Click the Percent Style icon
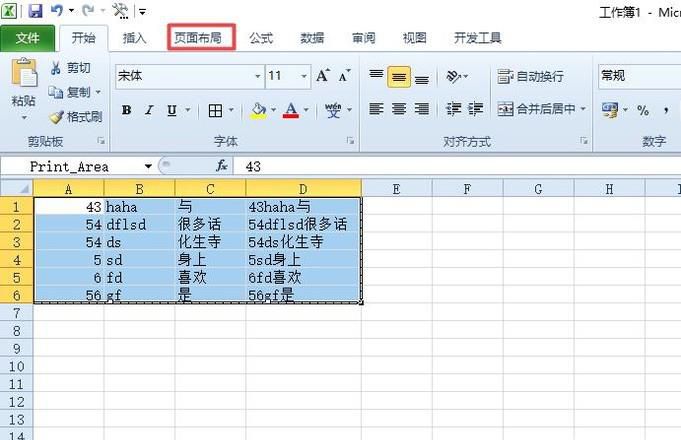The image size is (681, 440). tap(643, 110)
